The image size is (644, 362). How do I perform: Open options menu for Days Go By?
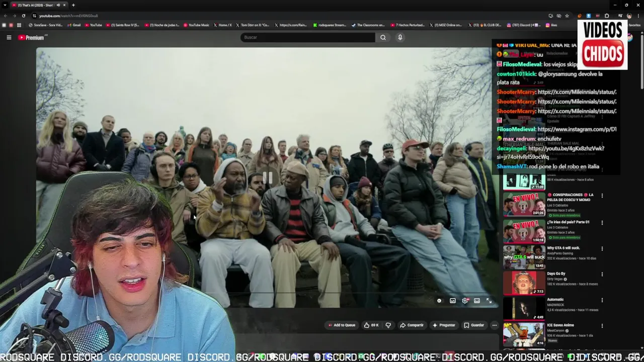[602, 275]
